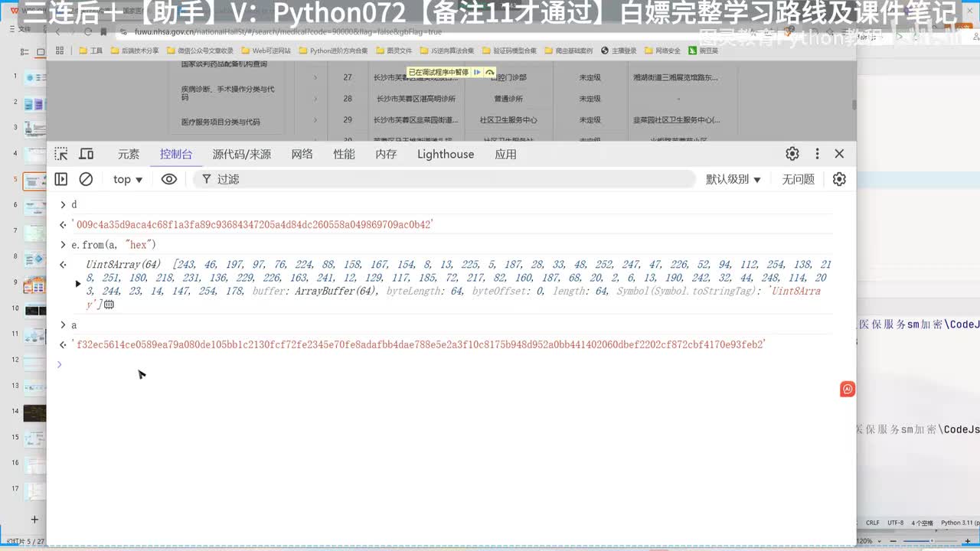Open the browser apps grid icon
Viewport: 980px width, 551px height.
[60, 51]
